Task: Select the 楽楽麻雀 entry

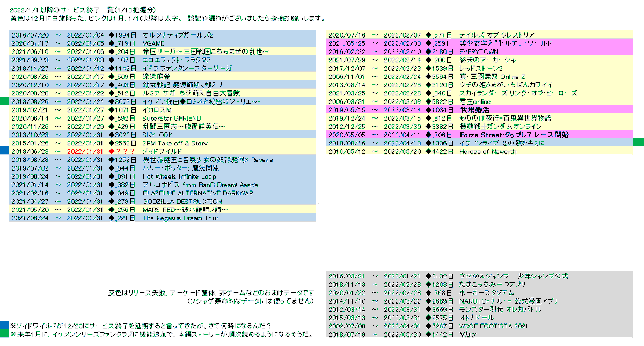Action: pyautogui.click(x=155, y=77)
